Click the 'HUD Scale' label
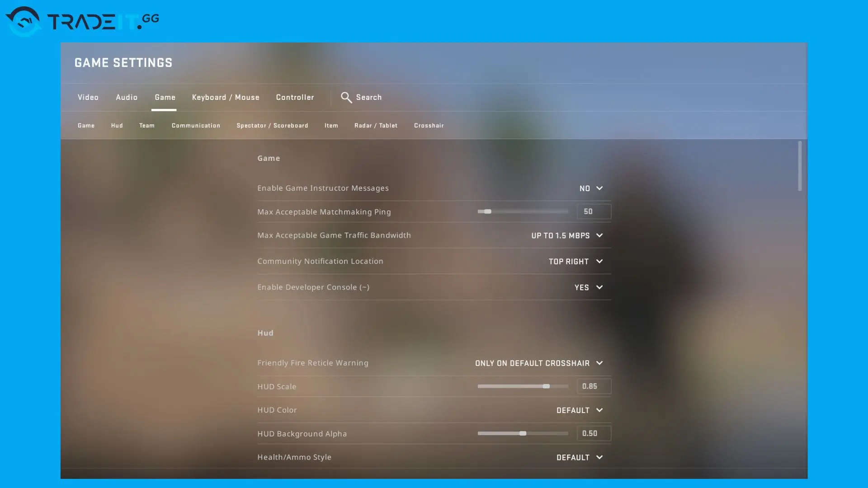 click(277, 387)
